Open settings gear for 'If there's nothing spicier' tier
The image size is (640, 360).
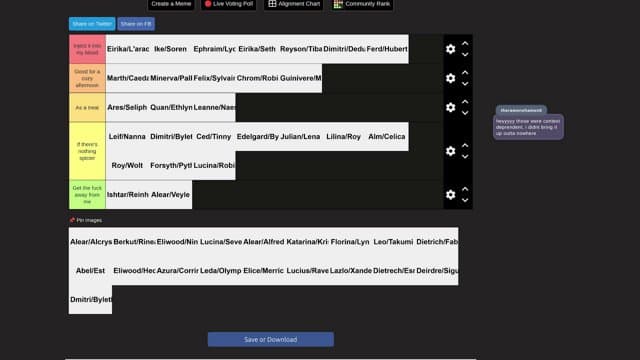(450, 151)
